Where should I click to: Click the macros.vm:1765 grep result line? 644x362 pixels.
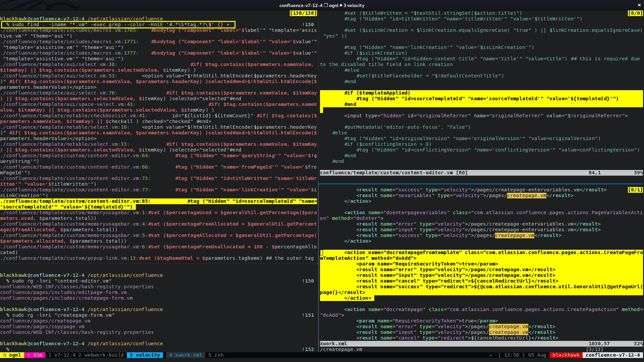tap(158, 33)
